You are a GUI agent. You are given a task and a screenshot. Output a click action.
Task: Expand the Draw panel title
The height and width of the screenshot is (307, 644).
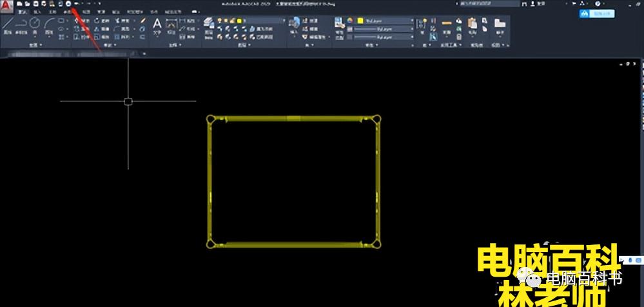point(35,45)
